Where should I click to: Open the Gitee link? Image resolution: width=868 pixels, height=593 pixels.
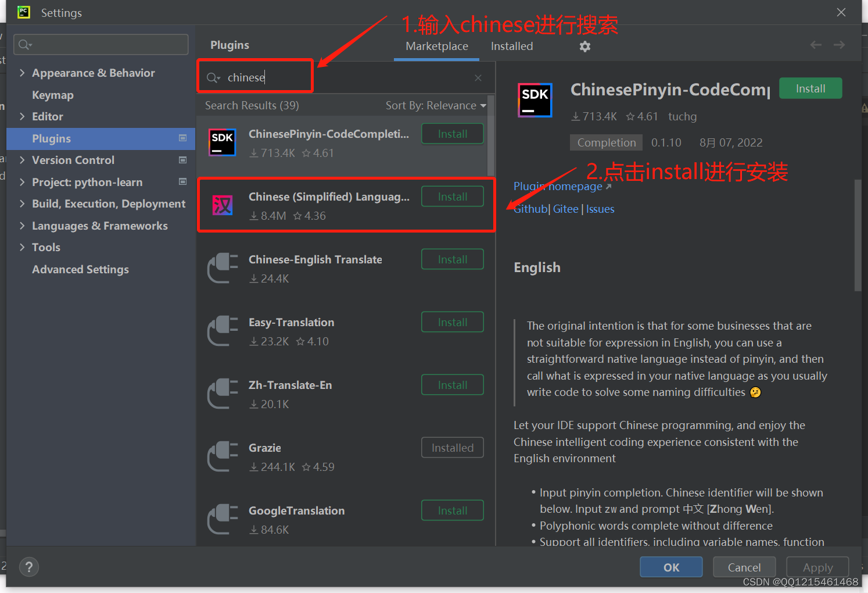pyautogui.click(x=565, y=209)
